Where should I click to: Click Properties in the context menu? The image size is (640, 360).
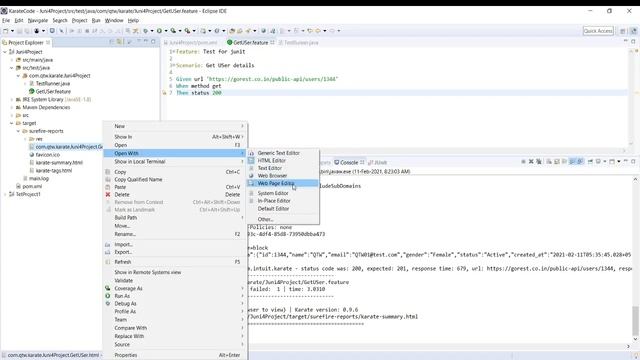pyautogui.click(x=175, y=355)
